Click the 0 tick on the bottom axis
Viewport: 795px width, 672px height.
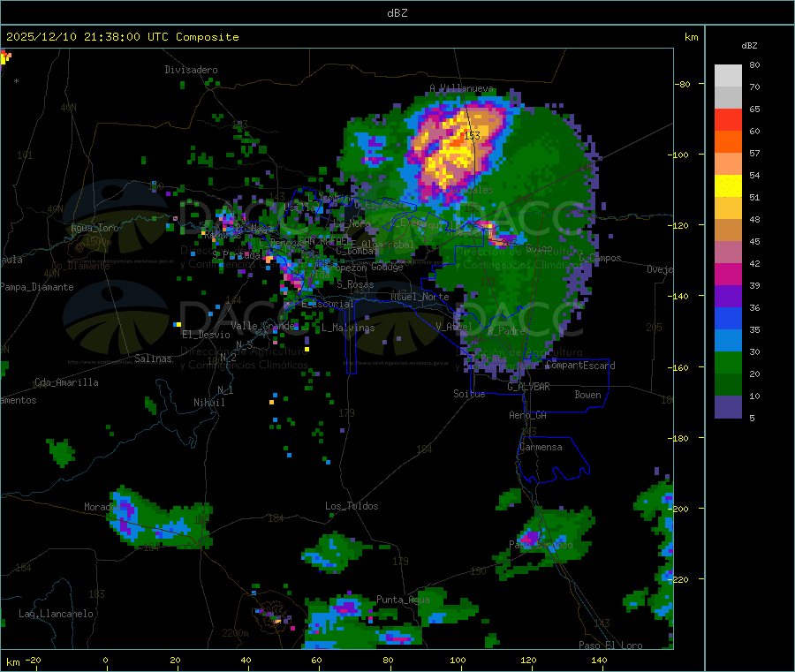(105, 660)
